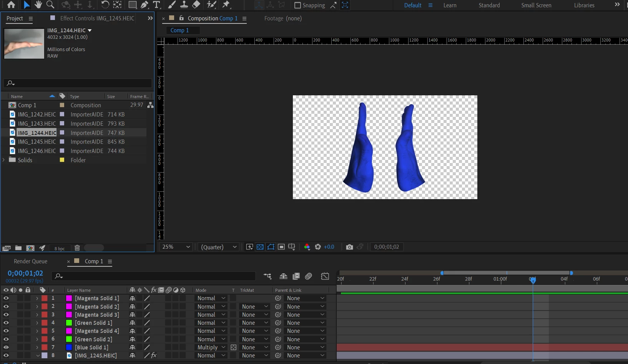Select the Puppet Pin tool
The width and height of the screenshot is (628, 364).
coord(226,5)
